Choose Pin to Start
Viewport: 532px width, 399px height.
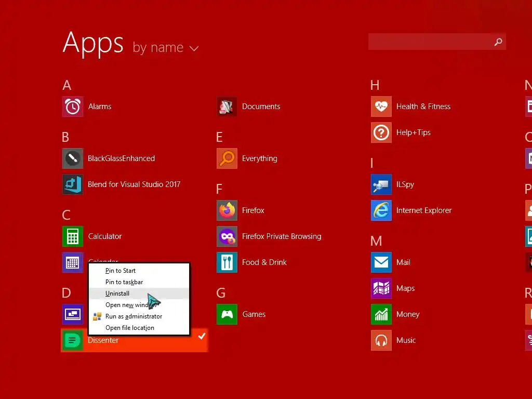(x=139, y=271)
